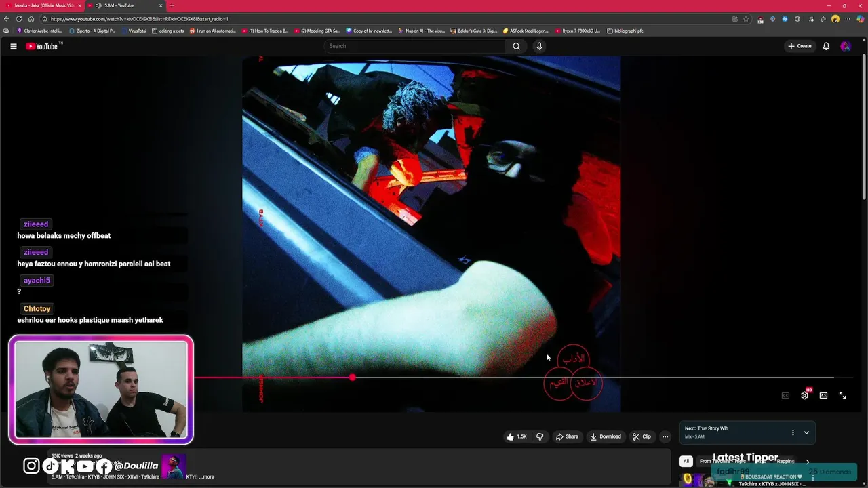Open Baldur's Gate 3 bookmark
The width and height of the screenshot is (868, 488).
[x=474, y=30]
